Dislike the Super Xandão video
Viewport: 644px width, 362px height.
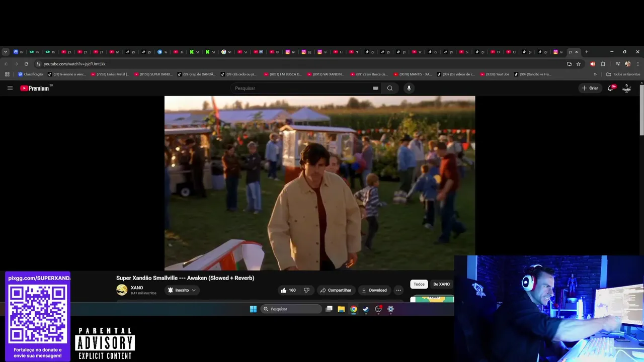coord(306,290)
